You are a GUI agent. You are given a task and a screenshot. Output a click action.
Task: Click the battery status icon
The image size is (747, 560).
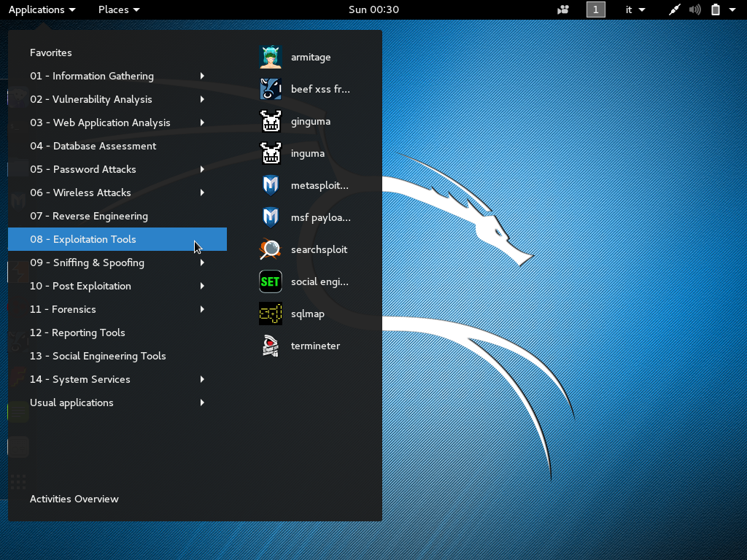click(716, 9)
